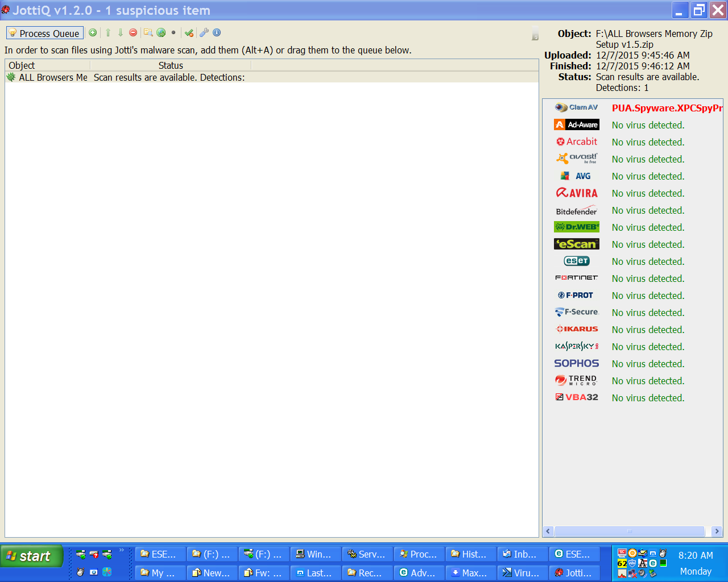Click the results panel horizontal scrollbar thumb
Viewport: 728px width, 582px height.
630,531
